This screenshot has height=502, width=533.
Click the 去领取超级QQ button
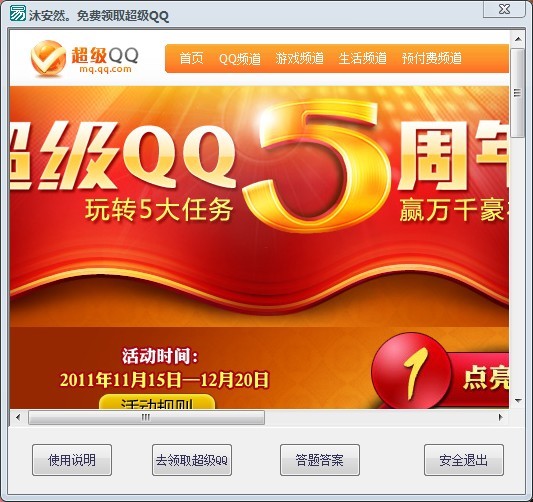click(x=192, y=460)
